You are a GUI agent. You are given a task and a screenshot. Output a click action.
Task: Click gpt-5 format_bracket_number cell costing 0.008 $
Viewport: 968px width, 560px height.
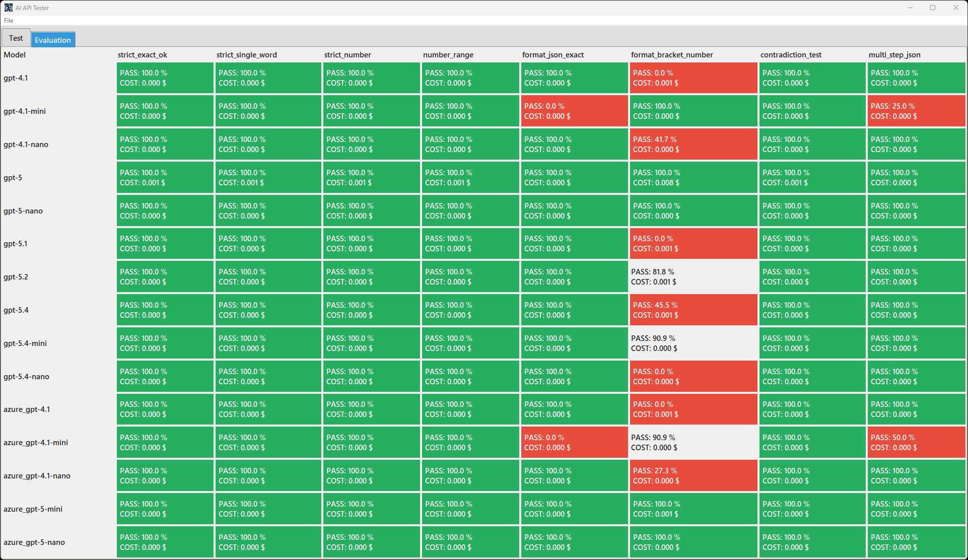693,178
